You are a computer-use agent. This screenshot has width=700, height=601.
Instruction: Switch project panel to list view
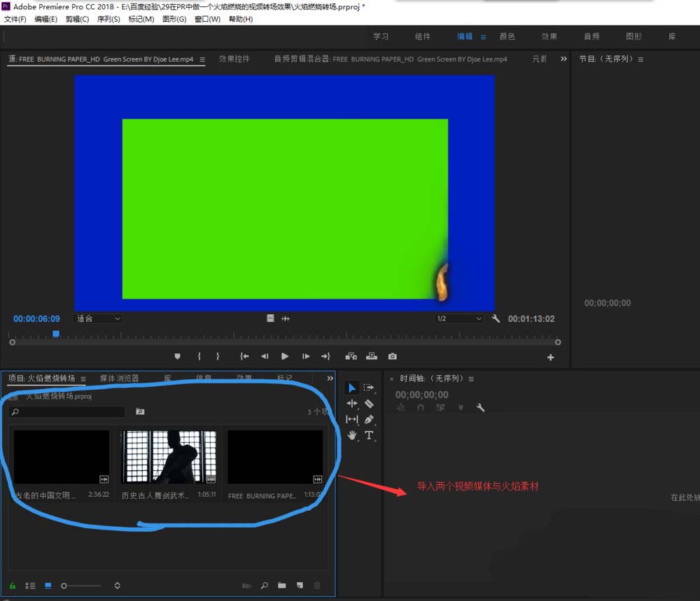point(30,586)
